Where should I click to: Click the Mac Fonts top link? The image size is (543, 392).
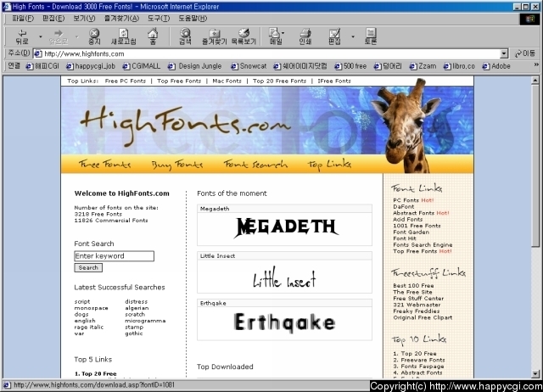point(227,81)
